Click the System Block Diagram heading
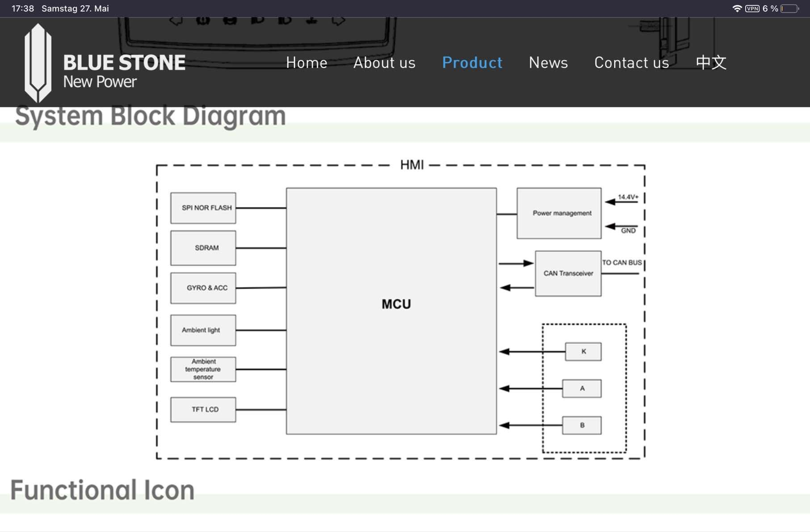Image resolution: width=810 pixels, height=532 pixels. [x=151, y=116]
